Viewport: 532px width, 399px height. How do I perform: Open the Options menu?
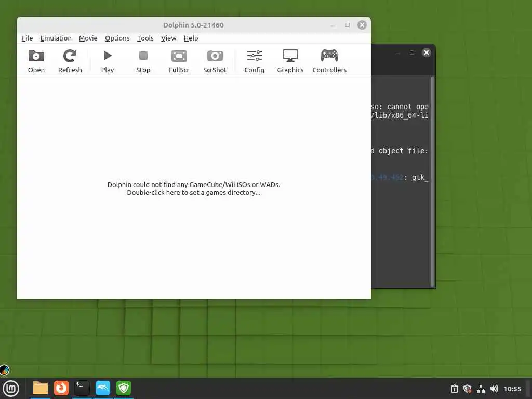(x=117, y=38)
